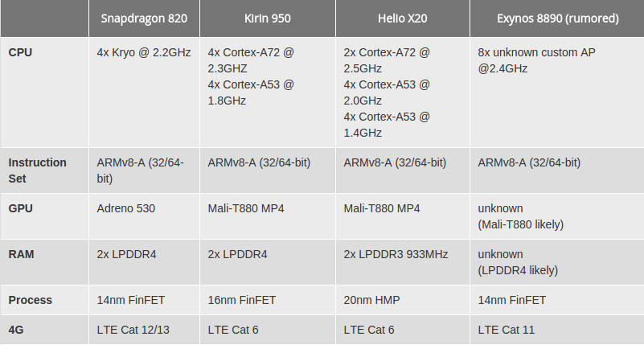Viewport: 644px width, 345px height.
Task: Select the Exynos 8890 (rumored) header
Action: (557, 18)
